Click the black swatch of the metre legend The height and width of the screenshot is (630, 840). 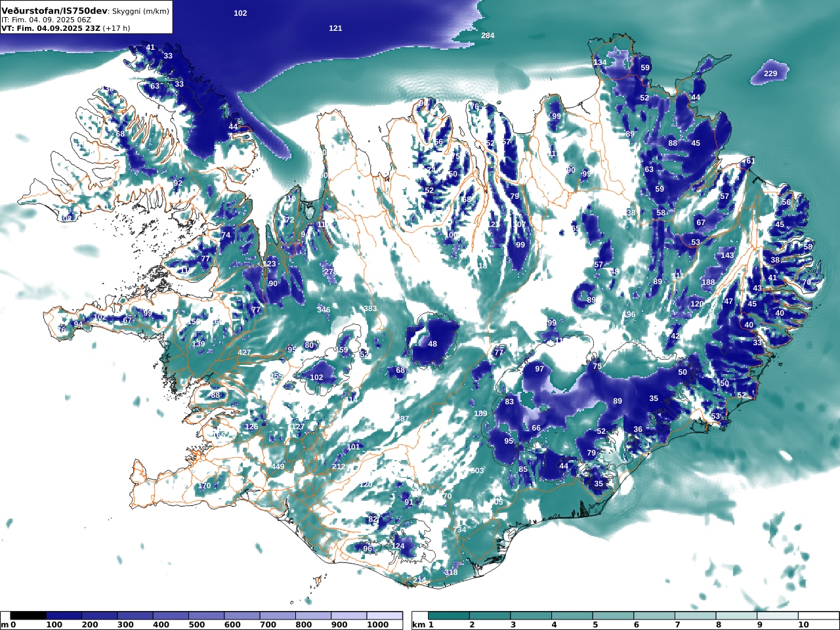click(29, 616)
